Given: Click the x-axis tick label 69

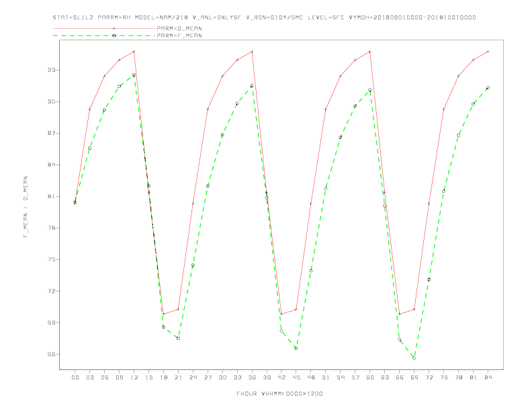Looking at the screenshot, I should pos(414,377).
